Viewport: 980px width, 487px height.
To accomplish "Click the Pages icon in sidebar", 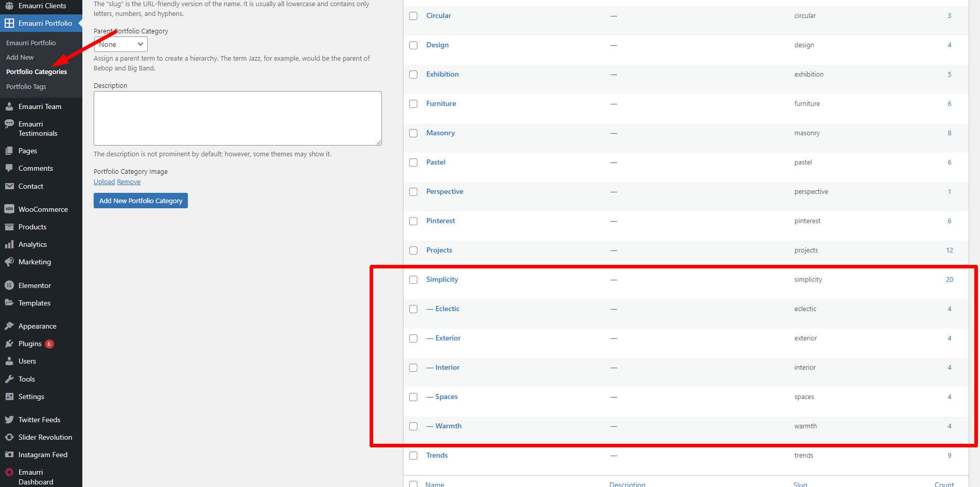I will tap(9, 151).
